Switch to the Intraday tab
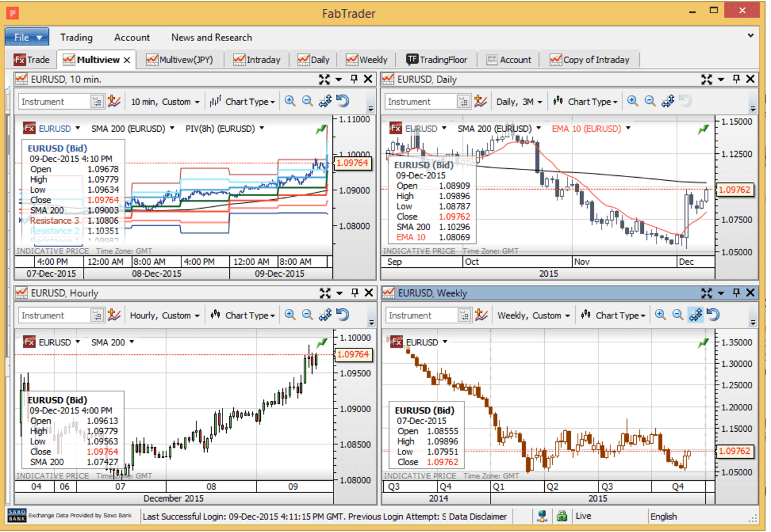The width and height of the screenshot is (771, 532). 257,60
